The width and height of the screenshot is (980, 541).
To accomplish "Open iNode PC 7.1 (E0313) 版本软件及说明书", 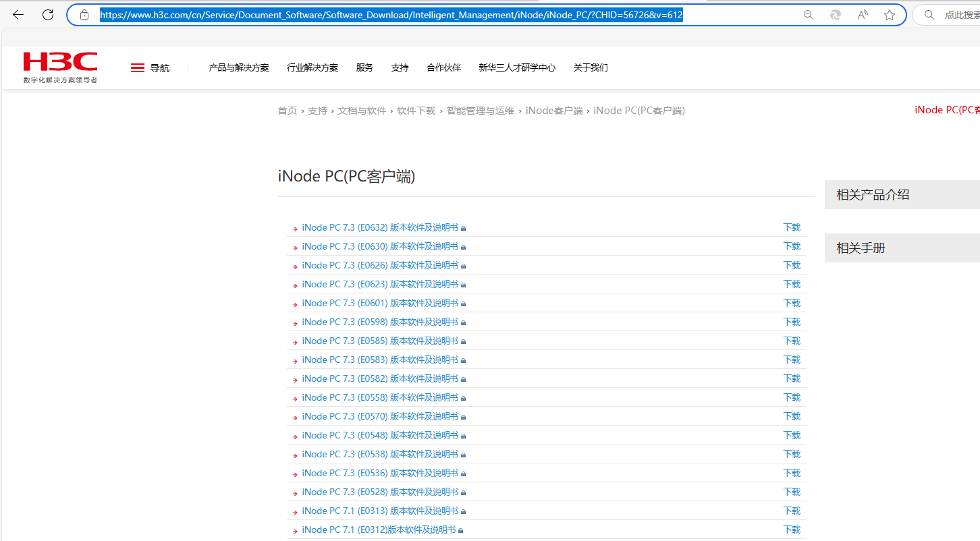I will (x=380, y=511).
